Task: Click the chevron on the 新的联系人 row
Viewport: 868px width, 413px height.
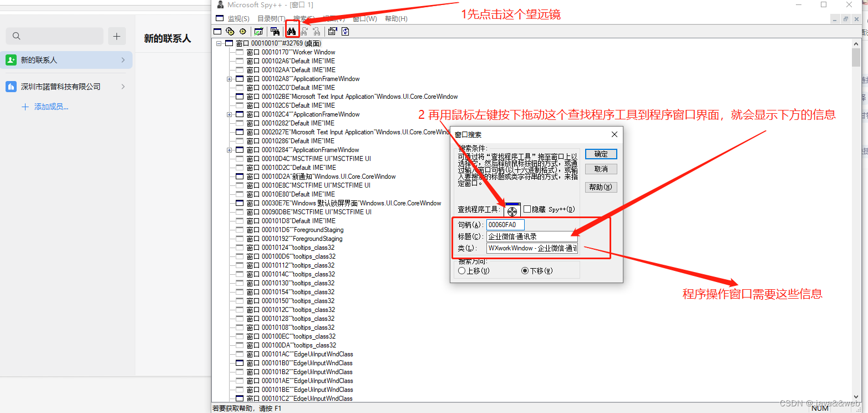Action: [x=123, y=60]
